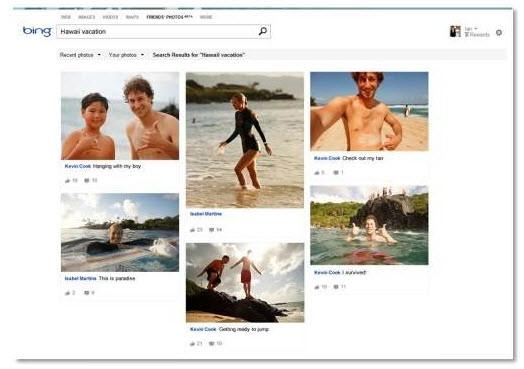Expand the Recent photos dropdown
This screenshot has width=524, height=369.
click(x=80, y=55)
